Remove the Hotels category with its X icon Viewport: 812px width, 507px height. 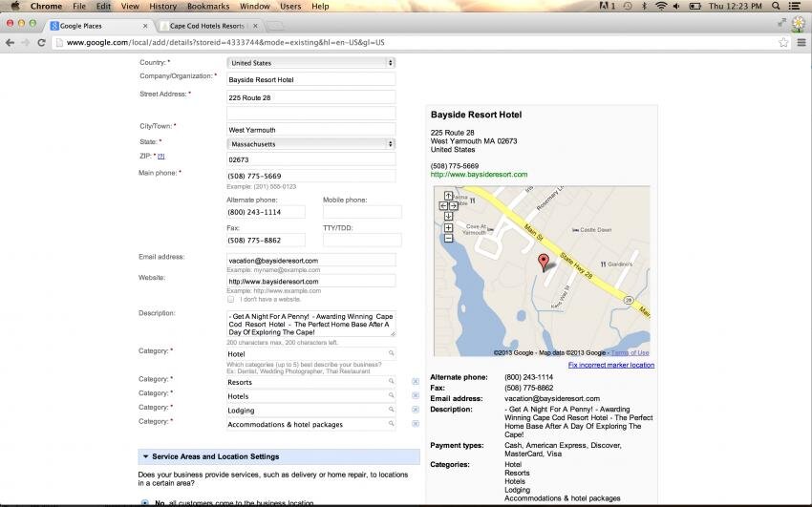[x=416, y=395]
